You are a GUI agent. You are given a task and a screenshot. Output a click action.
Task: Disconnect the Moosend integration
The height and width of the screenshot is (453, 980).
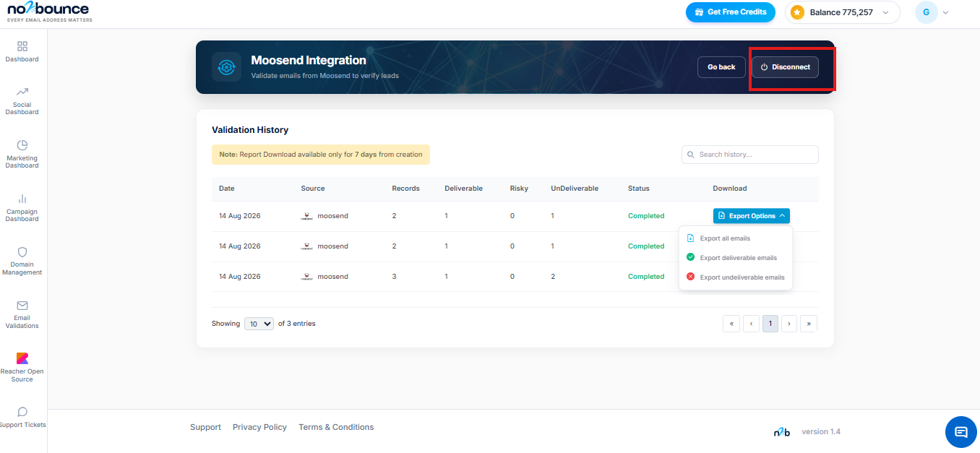click(x=785, y=67)
